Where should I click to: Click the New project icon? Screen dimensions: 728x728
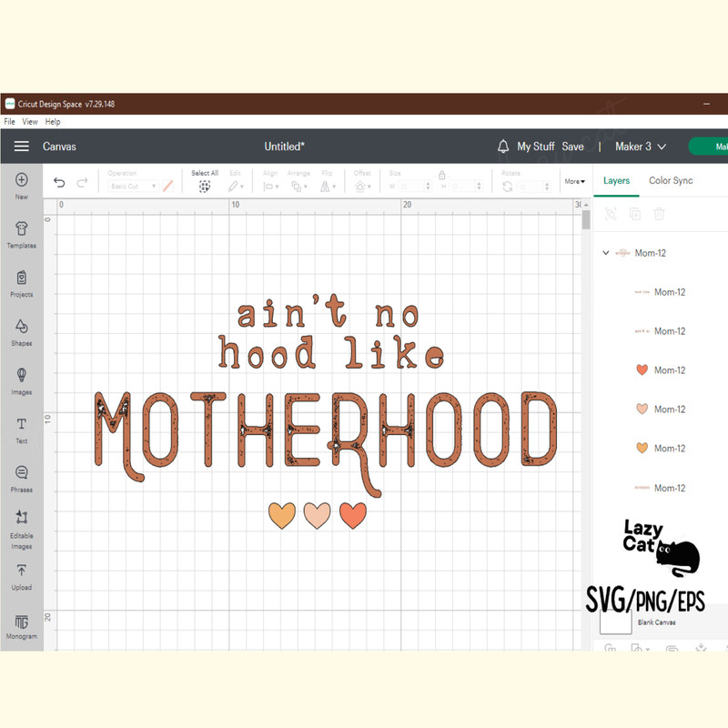(22, 185)
